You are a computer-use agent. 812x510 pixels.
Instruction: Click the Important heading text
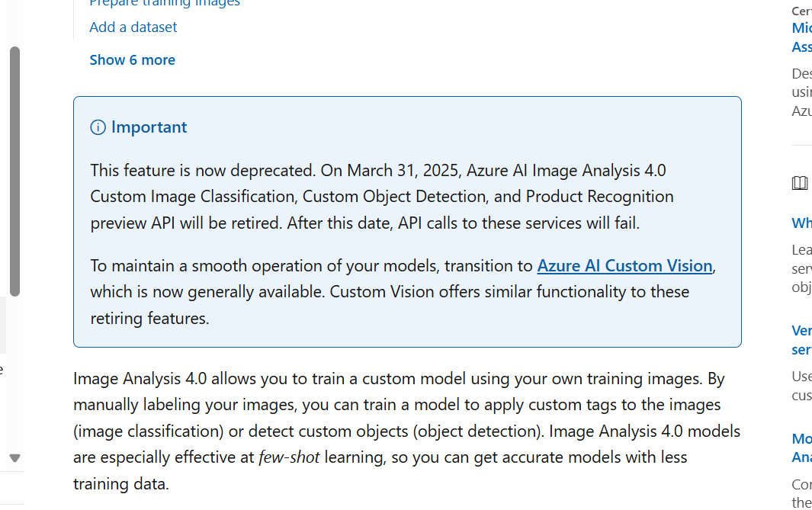tap(149, 127)
